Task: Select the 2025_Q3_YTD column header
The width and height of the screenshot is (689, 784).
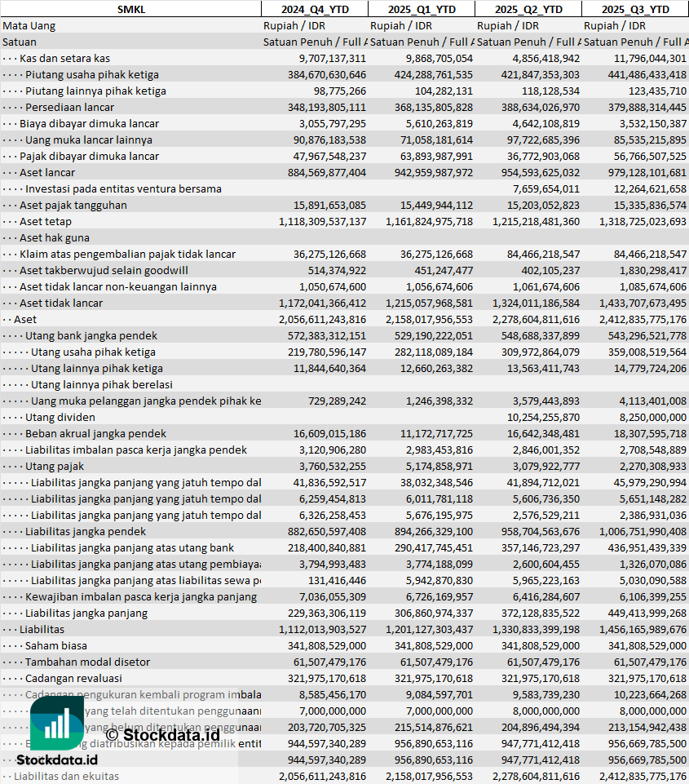Action: coord(635,9)
